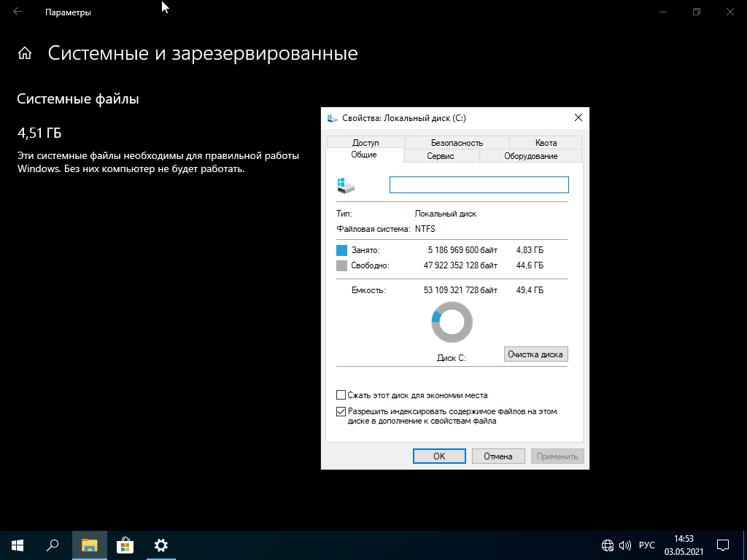
Task: Click the Локальный диск type value
Action: 446,214
